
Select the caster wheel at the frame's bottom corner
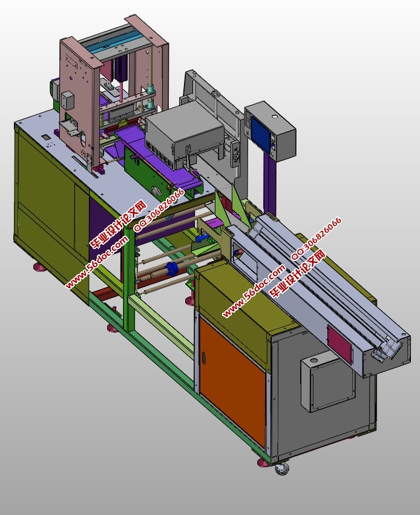click(x=282, y=468)
